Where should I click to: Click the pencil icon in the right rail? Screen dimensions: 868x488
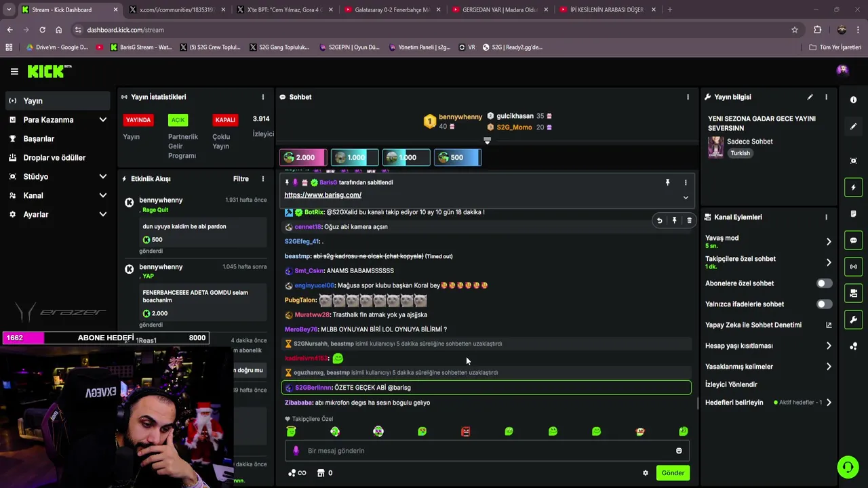(853, 126)
